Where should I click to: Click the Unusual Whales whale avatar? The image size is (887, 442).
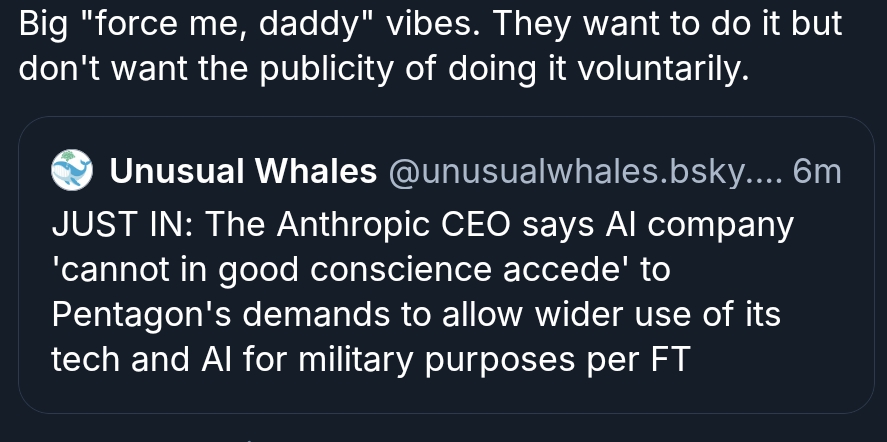point(71,171)
